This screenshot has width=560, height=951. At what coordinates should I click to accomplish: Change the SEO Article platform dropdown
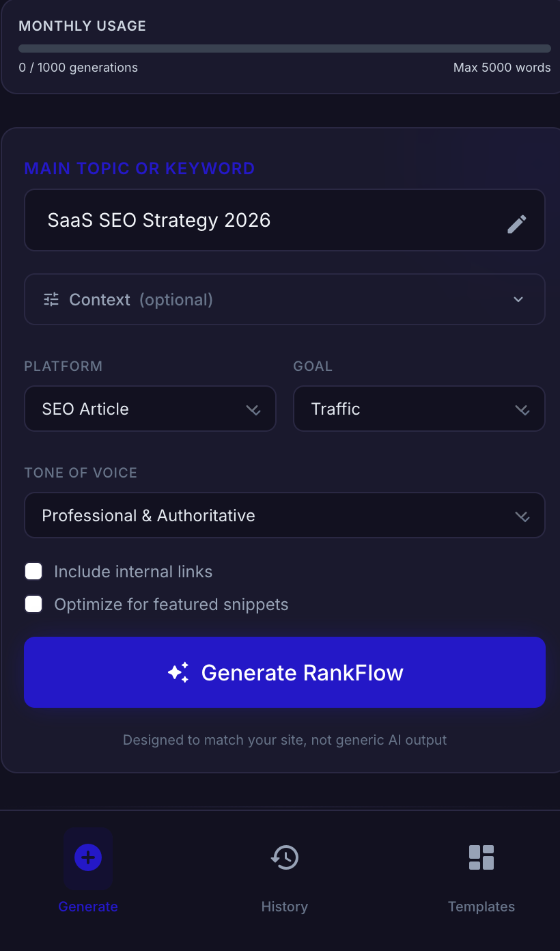(150, 409)
